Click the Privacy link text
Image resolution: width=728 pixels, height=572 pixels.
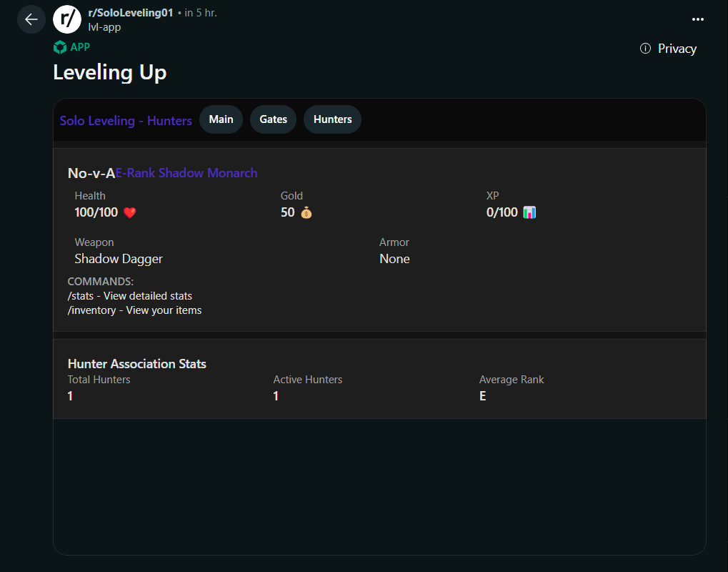[677, 49]
